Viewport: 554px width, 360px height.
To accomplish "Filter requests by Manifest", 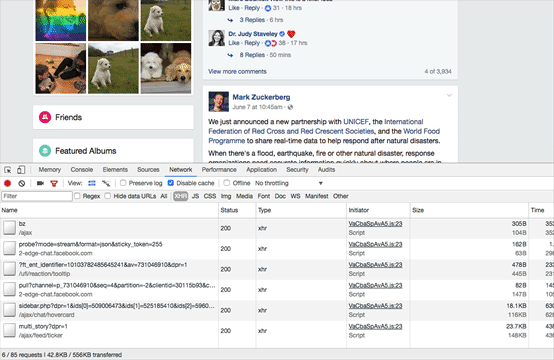I will [317, 196].
